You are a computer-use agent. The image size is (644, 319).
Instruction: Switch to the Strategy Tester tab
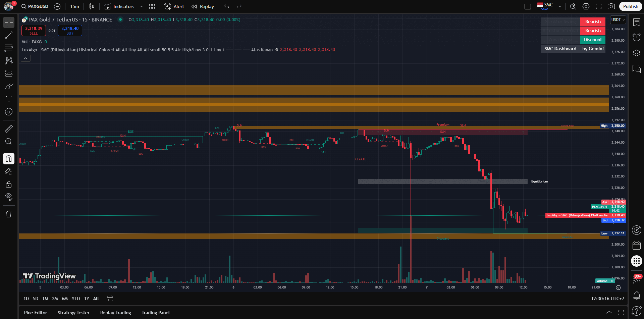tap(73, 313)
